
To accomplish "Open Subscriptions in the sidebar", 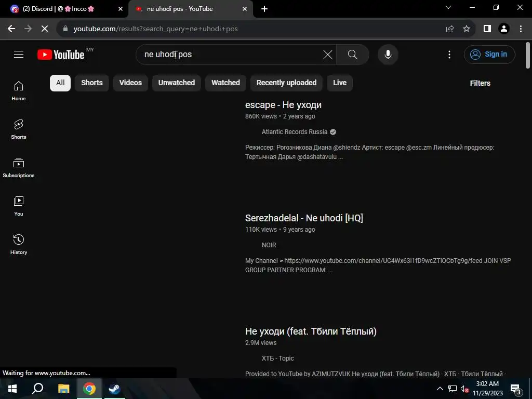I will tap(19, 168).
